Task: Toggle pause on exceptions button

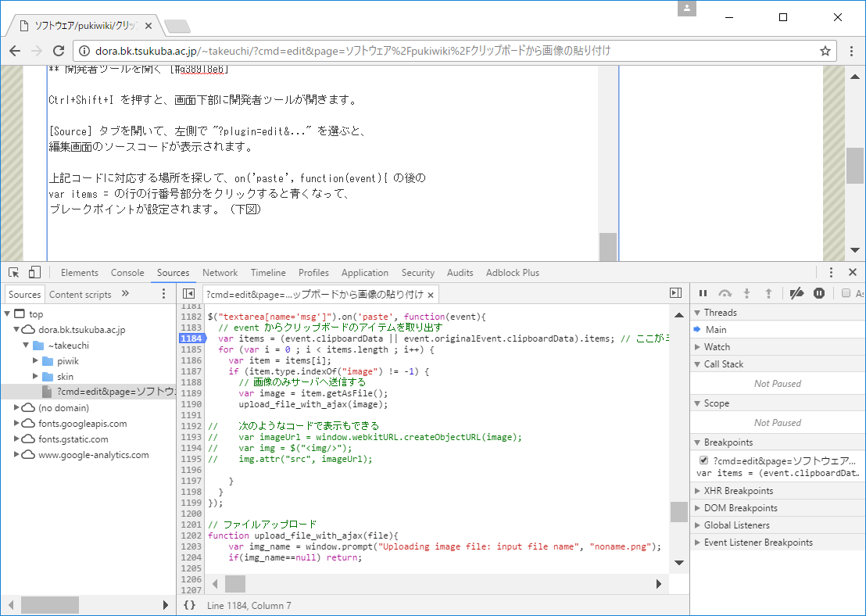Action: coord(819,293)
